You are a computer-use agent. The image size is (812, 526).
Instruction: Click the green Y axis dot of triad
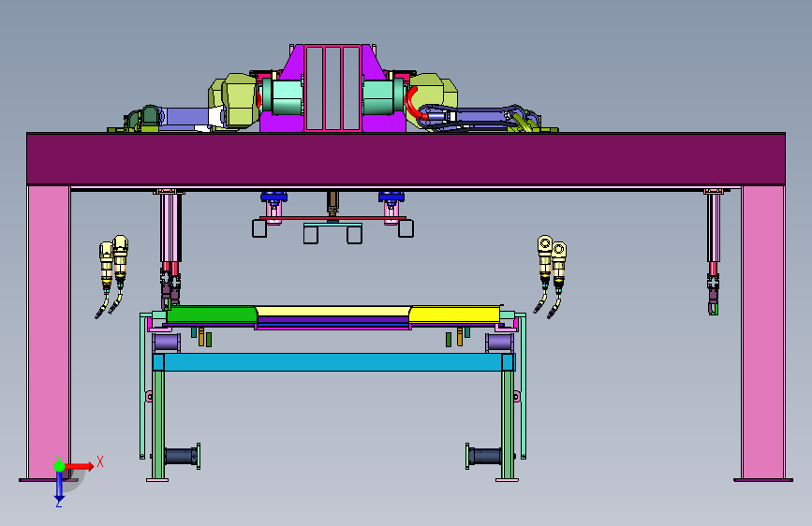click(59, 466)
